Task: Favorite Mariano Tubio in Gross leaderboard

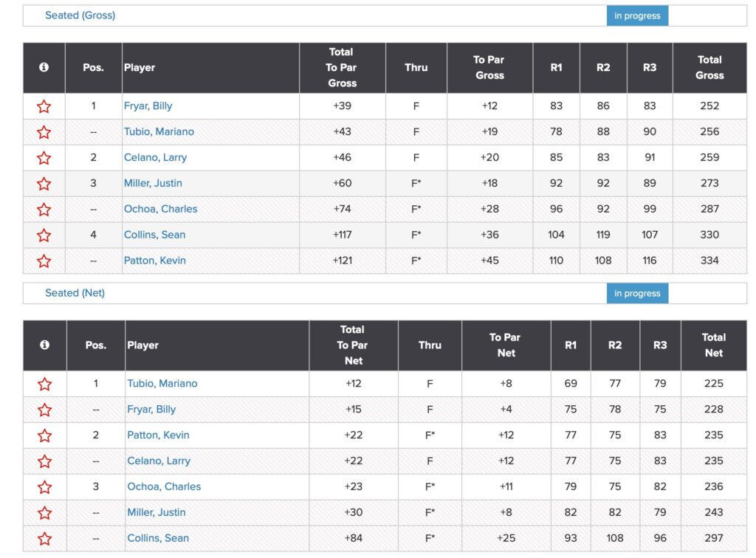Action: click(44, 132)
